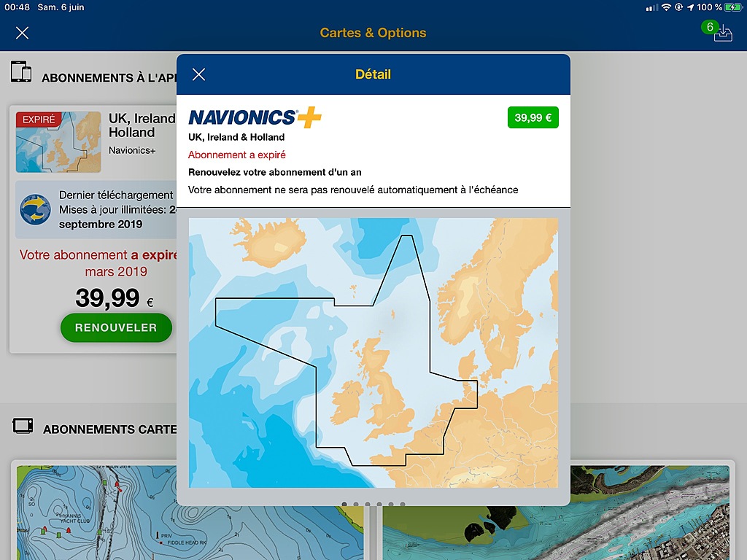Tap the location services arrow icon
The height and width of the screenshot is (560, 747).
click(690, 7)
